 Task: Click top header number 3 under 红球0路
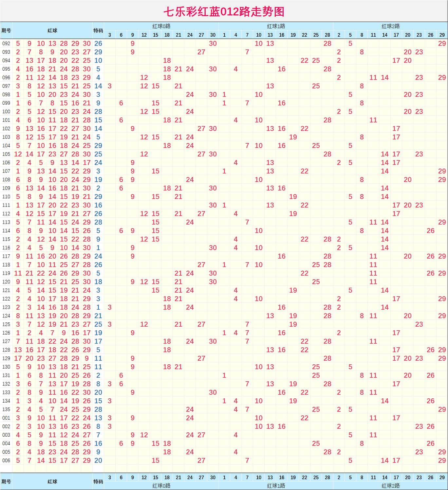click(x=110, y=35)
